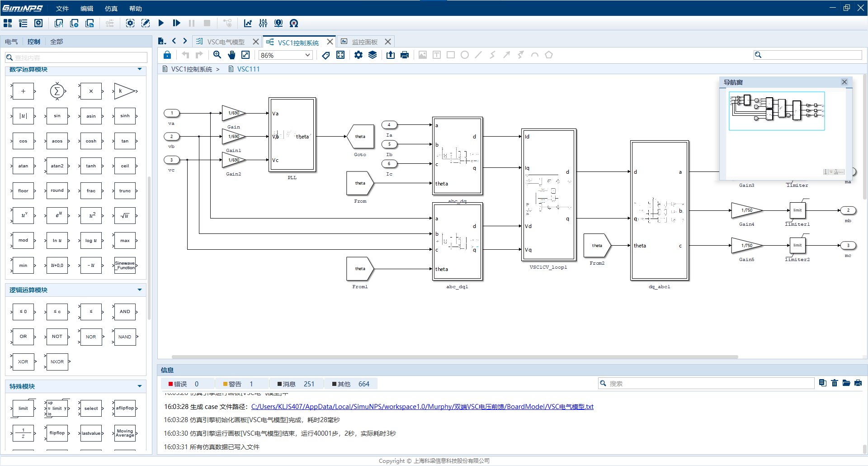This screenshot has height=466, width=868.
Task: Click the VSC1控制系统 breadcrumb
Action: pyautogui.click(x=191, y=69)
